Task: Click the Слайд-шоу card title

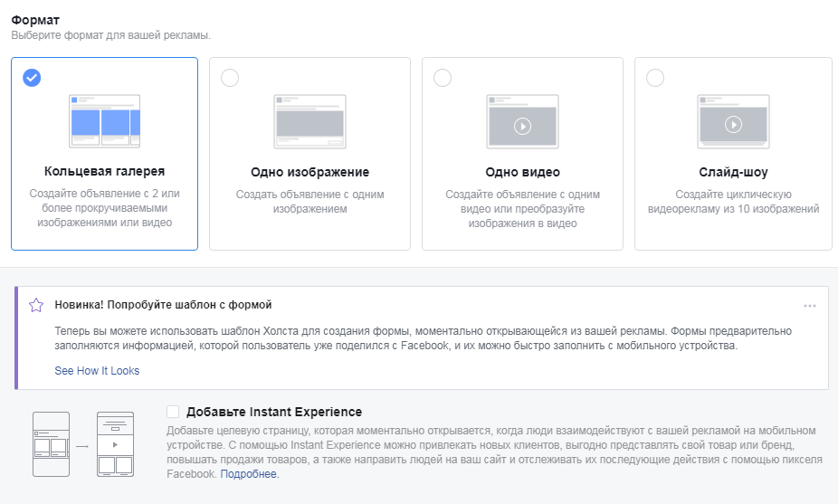Action: click(x=733, y=172)
